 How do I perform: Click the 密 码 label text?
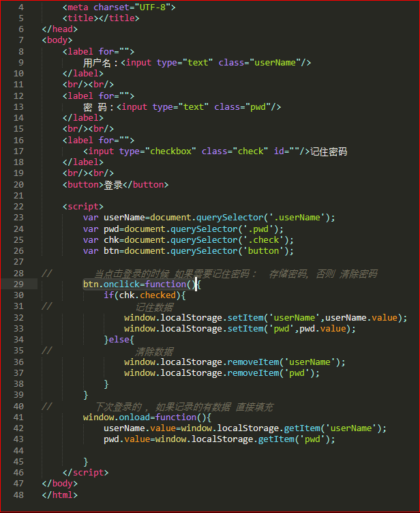pos(95,107)
